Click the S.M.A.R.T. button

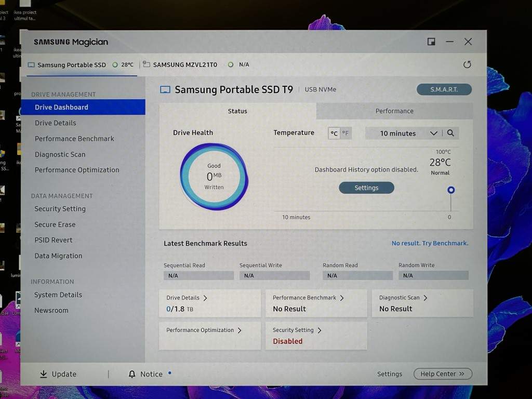coord(444,89)
